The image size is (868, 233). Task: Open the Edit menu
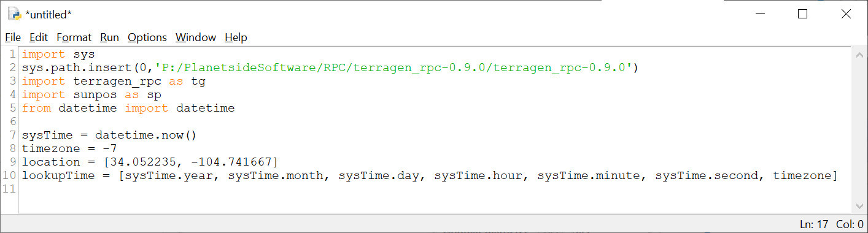click(39, 37)
